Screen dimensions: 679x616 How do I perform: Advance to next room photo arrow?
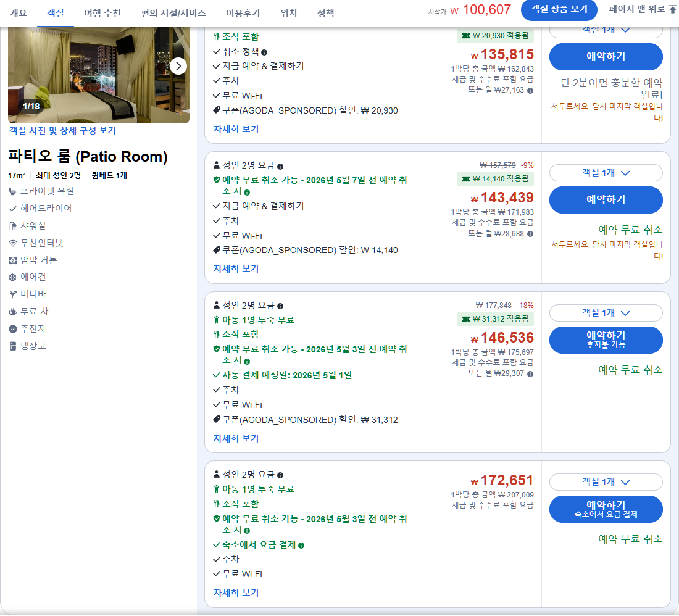(x=178, y=66)
